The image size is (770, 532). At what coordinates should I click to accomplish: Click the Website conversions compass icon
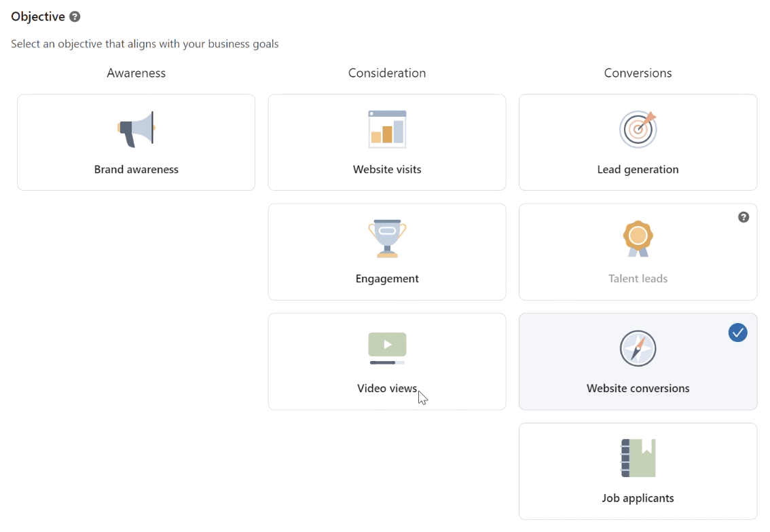638,349
